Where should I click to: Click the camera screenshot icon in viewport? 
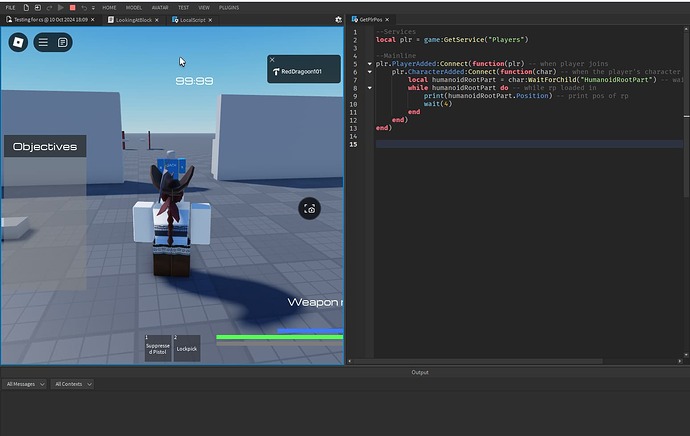(311, 209)
